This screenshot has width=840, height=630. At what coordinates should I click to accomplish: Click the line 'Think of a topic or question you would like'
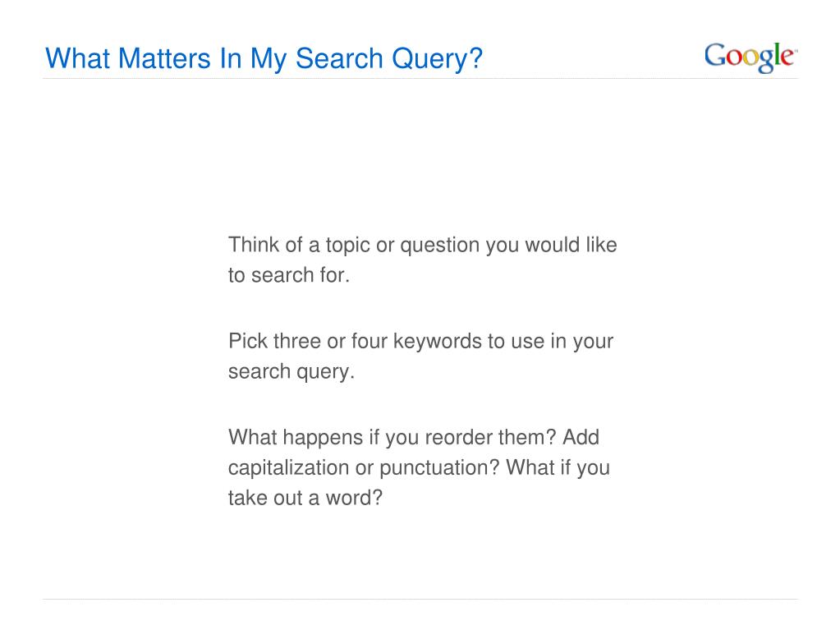423,245
